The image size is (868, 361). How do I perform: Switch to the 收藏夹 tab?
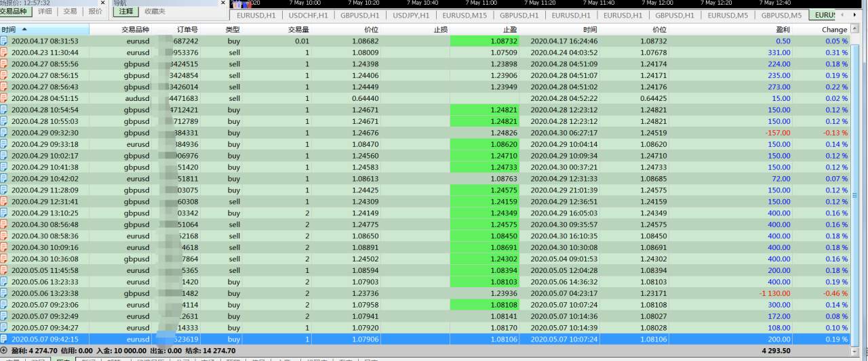(155, 12)
